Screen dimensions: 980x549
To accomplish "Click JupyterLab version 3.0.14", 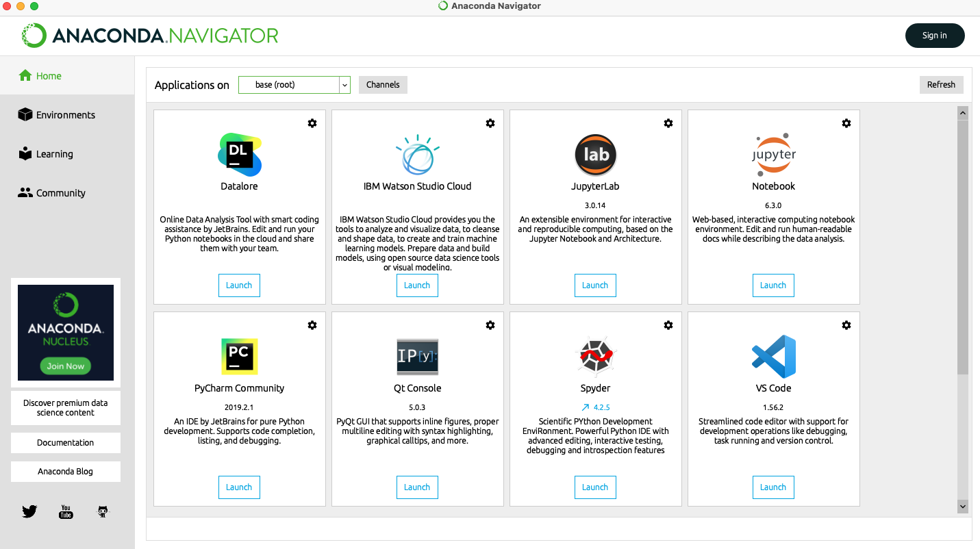I will click(595, 205).
